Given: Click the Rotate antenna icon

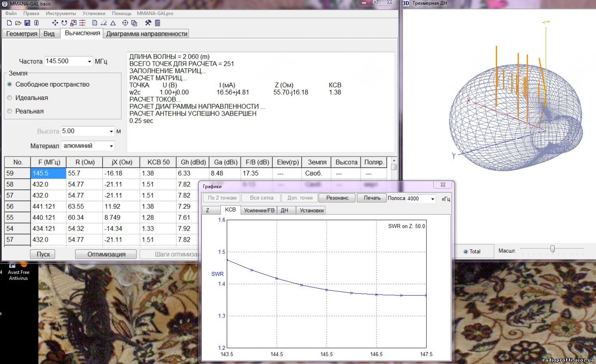Looking at the screenshot, I should [x=64, y=23].
